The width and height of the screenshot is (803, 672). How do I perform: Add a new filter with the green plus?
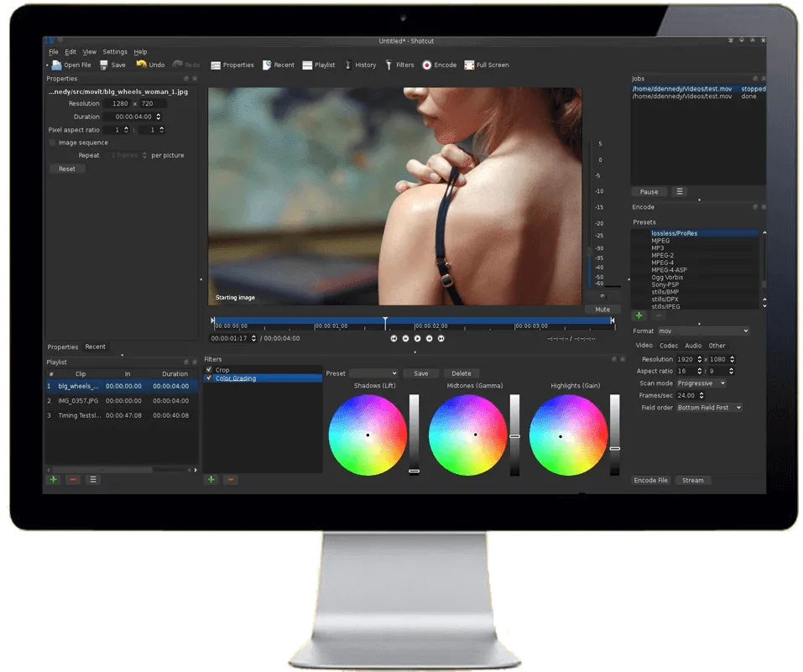pos(211,479)
